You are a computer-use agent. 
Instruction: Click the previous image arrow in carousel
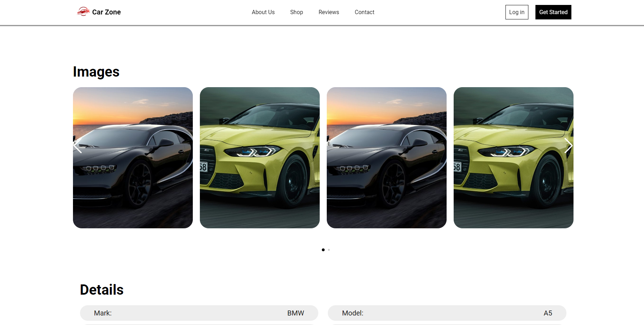pyautogui.click(x=77, y=145)
